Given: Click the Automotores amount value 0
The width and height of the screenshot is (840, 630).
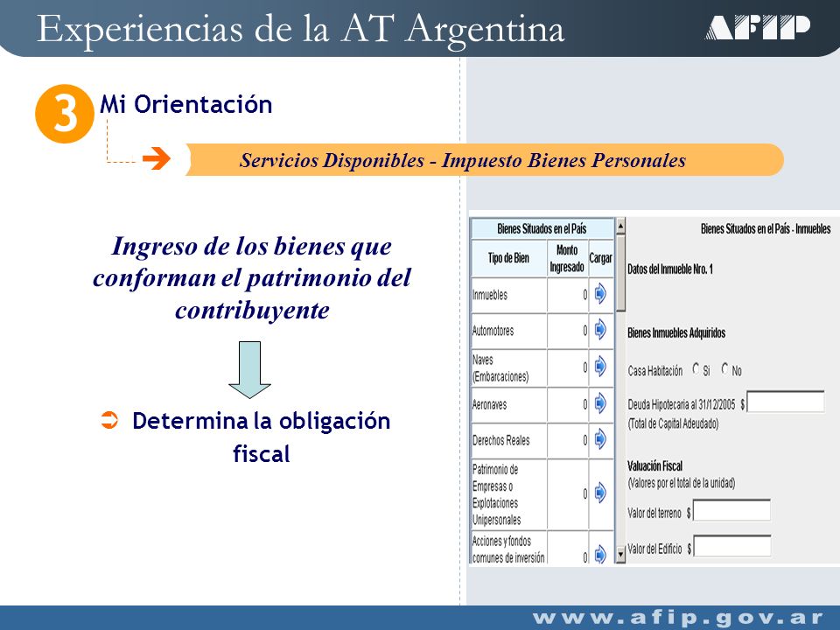Looking at the screenshot, I should (x=585, y=331).
